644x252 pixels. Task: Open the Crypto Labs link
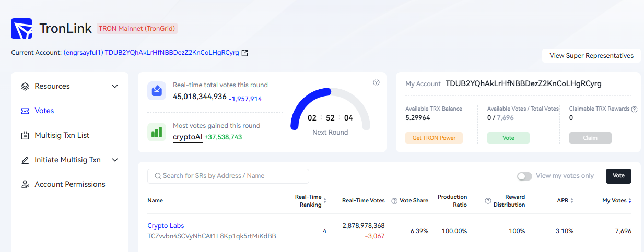(166, 226)
